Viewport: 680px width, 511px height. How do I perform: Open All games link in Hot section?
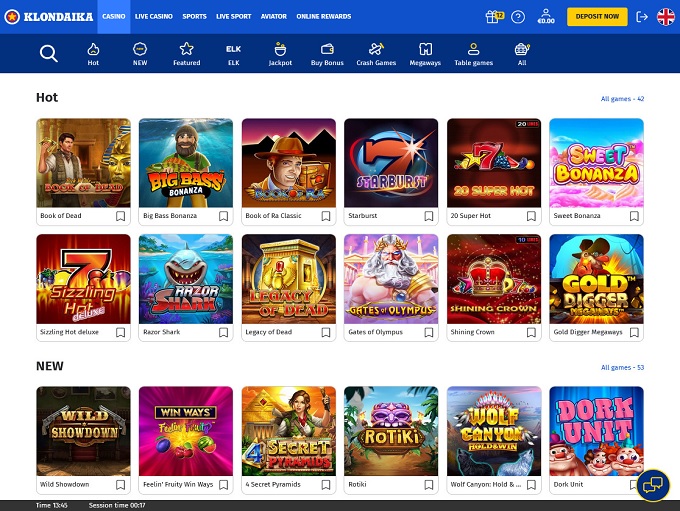coord(622,99)
